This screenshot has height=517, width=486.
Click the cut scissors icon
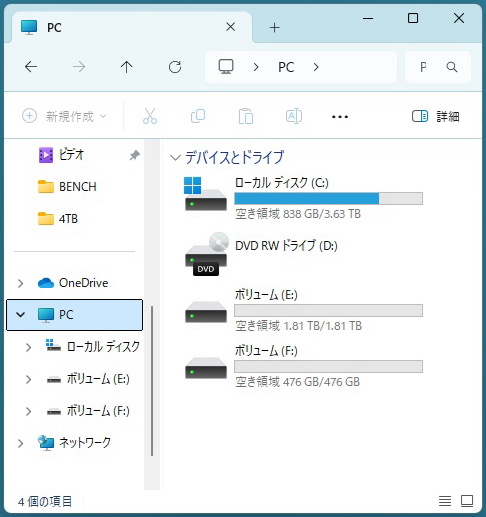pyautogui.click(x=150, y=116)
